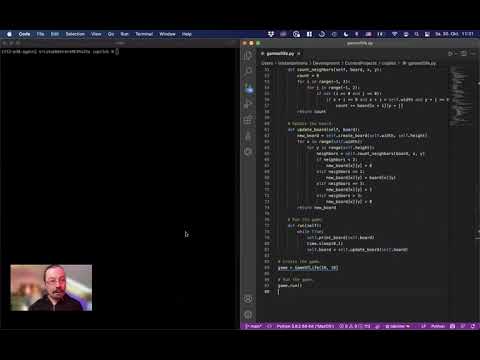Open Search view in activity bar

[248, 71]
